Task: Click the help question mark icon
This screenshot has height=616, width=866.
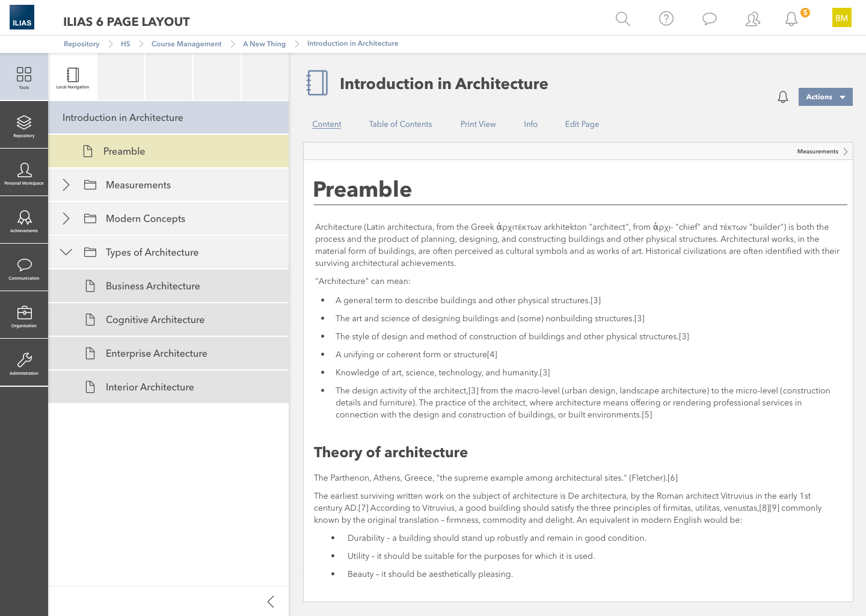Action: coord(666,19)
